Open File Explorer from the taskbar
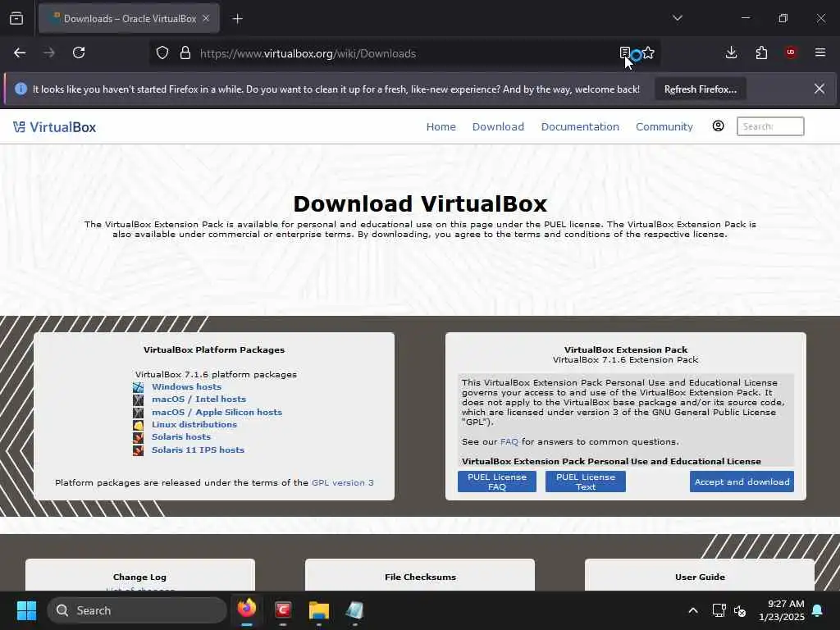 pyautogui.click(x=319, y=609)
